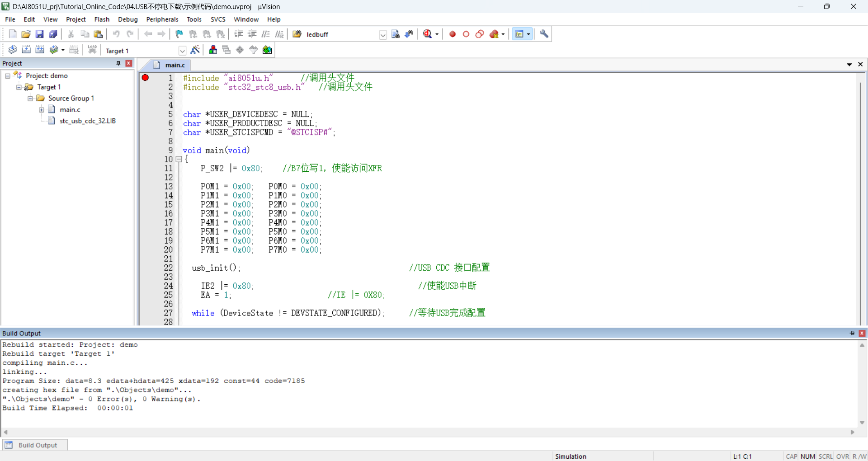The height and width of the screenshot is (461, 868).
Task: Batch build icon
Action: coord(54,50)
